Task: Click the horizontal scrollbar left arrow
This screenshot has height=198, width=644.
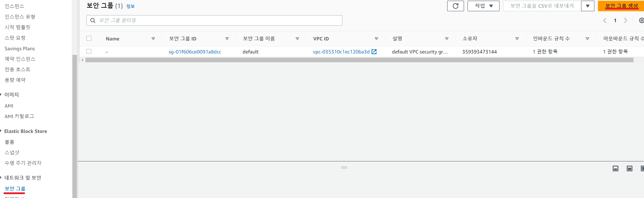Action: (82, 60)
